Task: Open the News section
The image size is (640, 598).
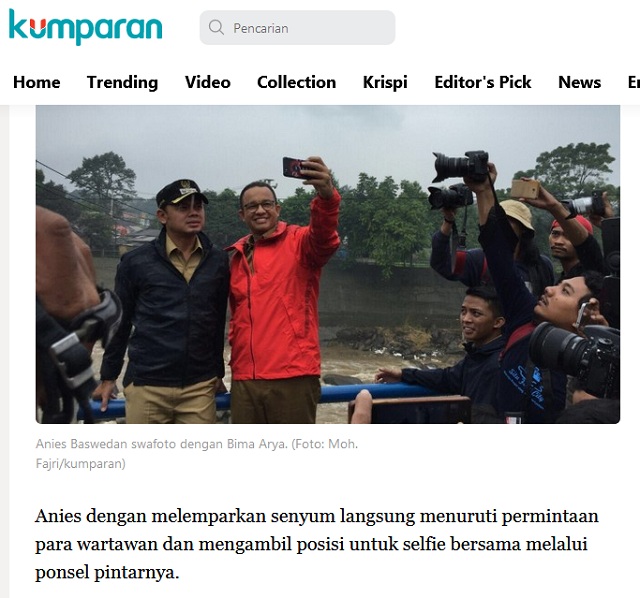Action: [x=580, y=82]
